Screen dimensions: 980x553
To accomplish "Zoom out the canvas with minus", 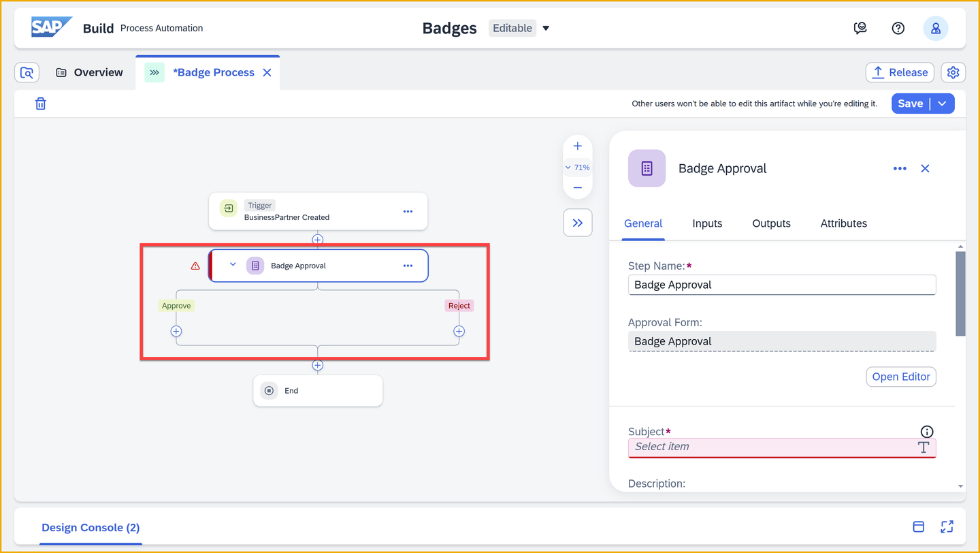I will tap(578, 188).
